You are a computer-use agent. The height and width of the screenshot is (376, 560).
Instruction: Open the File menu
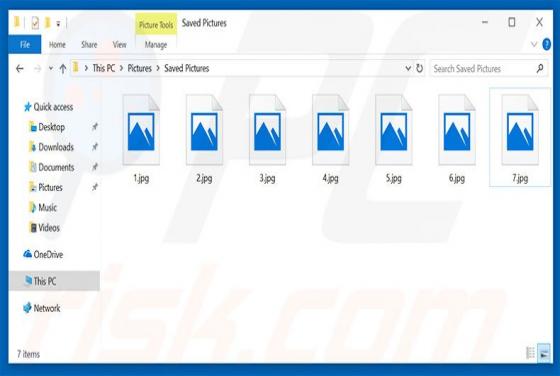pos(25,45)
